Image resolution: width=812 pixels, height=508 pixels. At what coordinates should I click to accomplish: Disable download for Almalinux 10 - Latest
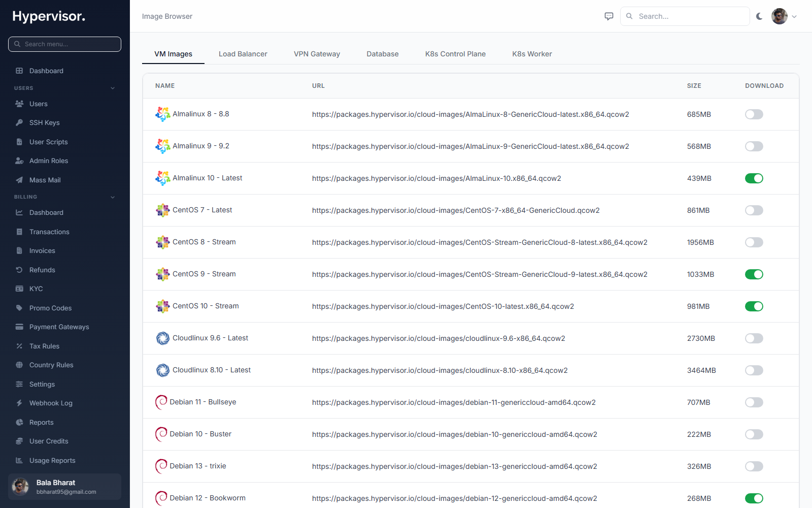(754, 178)
